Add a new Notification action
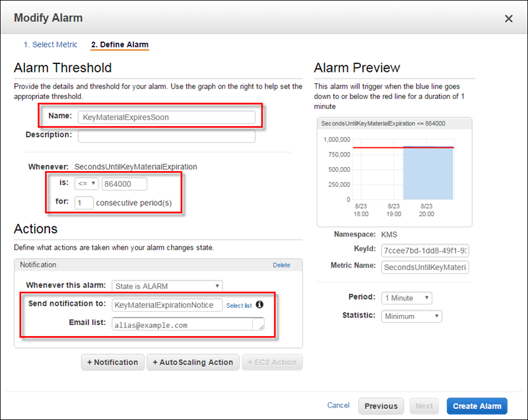 coord(112,362)
